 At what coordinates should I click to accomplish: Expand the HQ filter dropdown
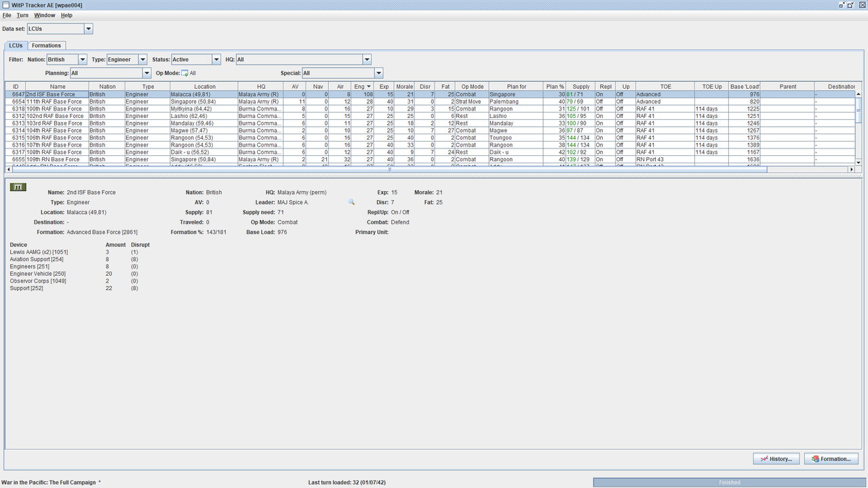[x=367, y=60]
